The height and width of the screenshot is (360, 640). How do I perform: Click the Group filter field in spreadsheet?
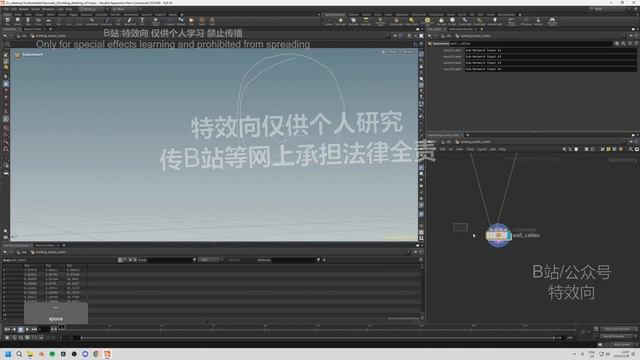point(170,260)
